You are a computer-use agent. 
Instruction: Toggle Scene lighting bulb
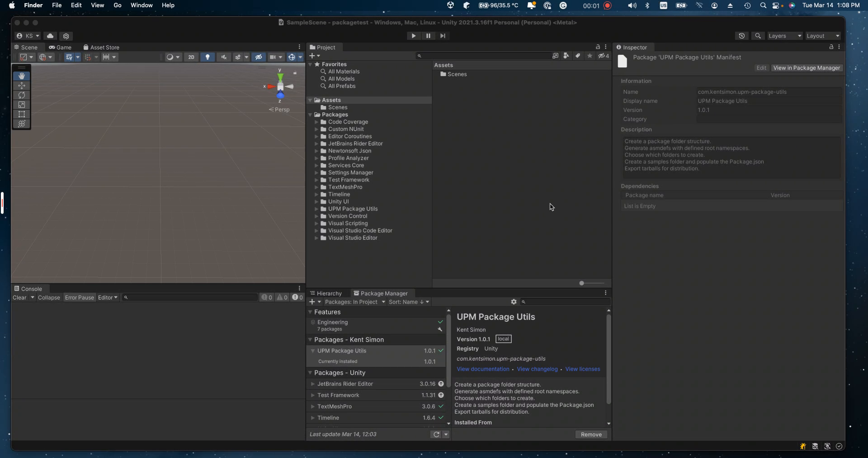tap(208, 57)
